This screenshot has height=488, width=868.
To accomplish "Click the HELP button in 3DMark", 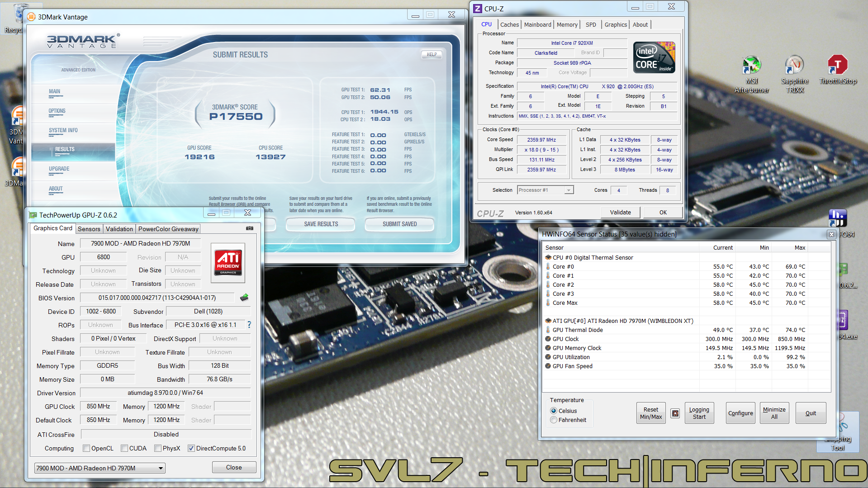I will [x=432, y=54].
